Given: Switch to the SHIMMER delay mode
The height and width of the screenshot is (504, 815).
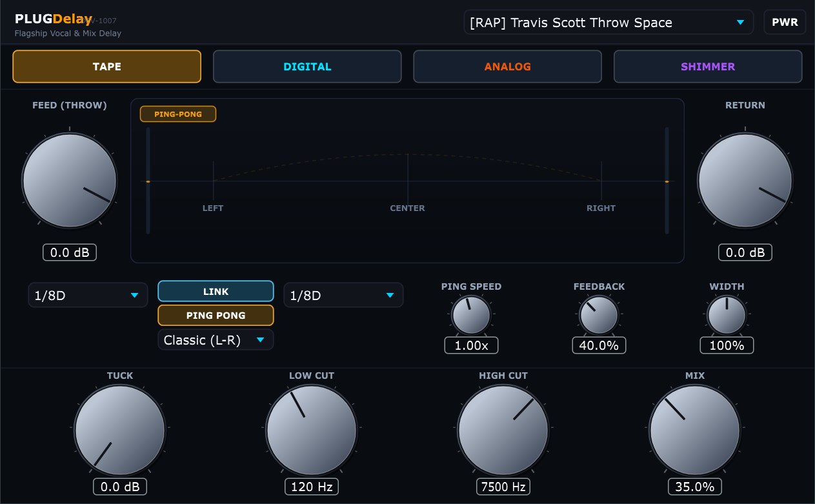Looking at the screenshot, I should 708,66.
